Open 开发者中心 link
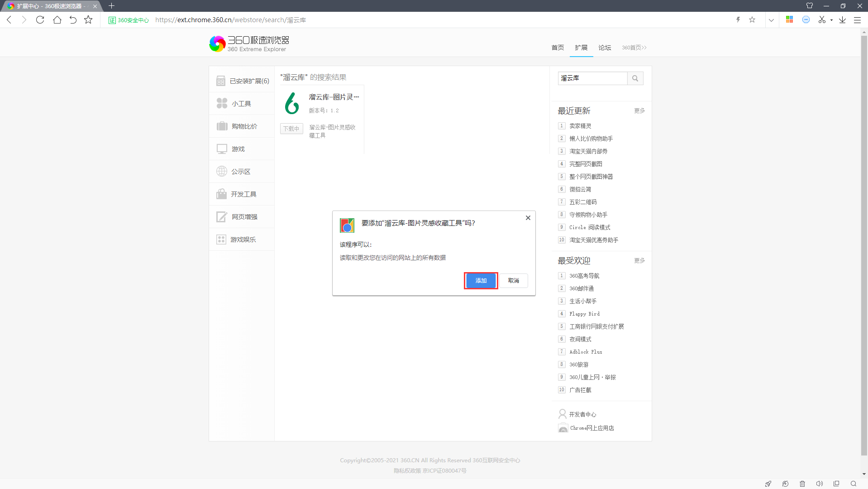 582,414
